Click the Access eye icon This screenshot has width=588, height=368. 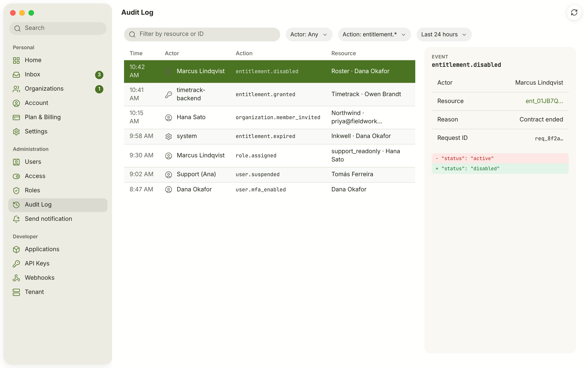(x=16, y=176)
